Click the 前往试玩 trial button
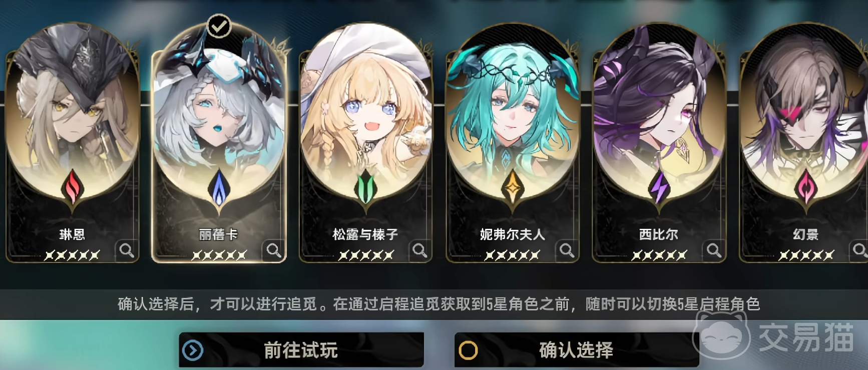Image resolution: width=868 pixels, height=370 pixels. click(x=301, y=350)
